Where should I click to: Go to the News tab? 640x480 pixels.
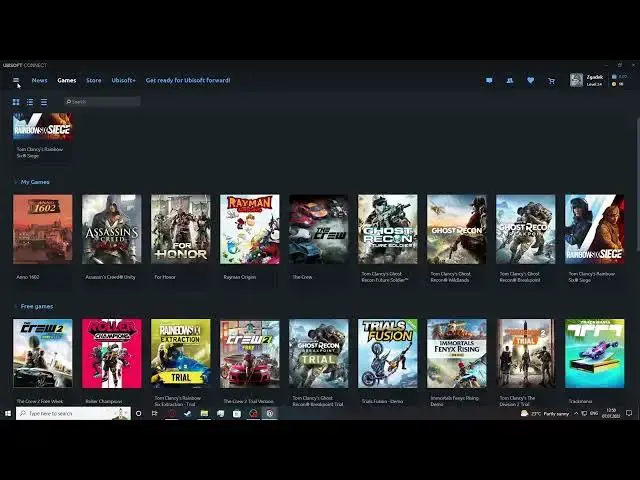pos(40,80)
